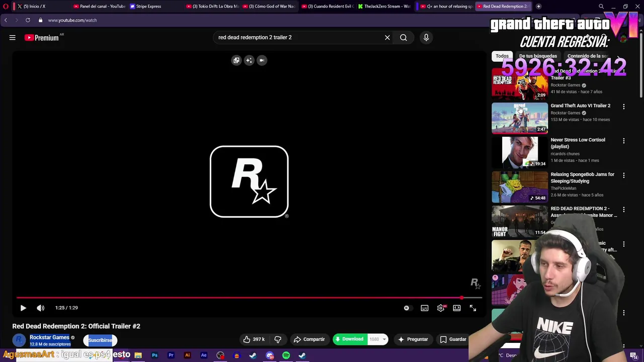The image size is (644, 362).
Task: Dislike the video
Action: point(278,339)
